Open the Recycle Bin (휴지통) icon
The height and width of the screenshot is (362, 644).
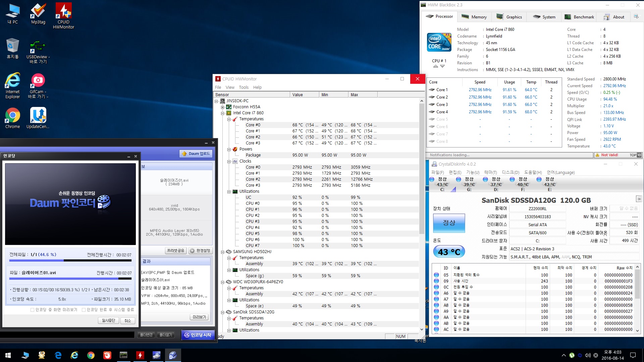(x=13, y=49)
